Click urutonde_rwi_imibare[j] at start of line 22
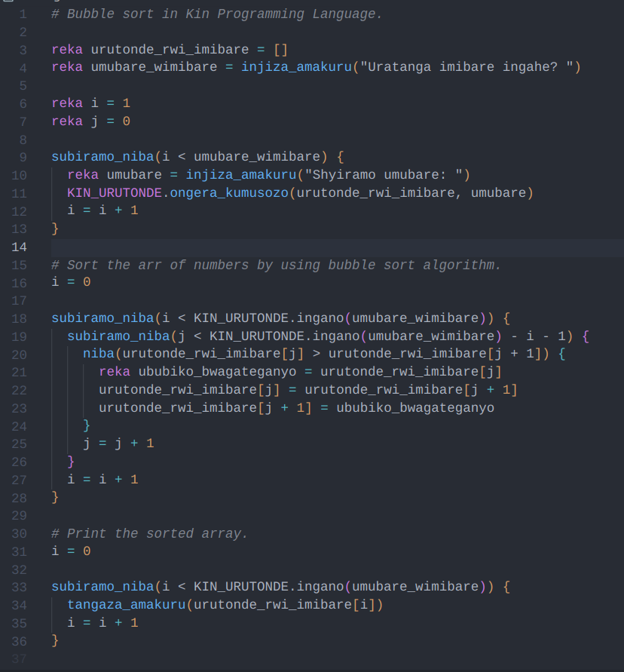The width and height of the screenshot is (624, 672). [189, 390]
